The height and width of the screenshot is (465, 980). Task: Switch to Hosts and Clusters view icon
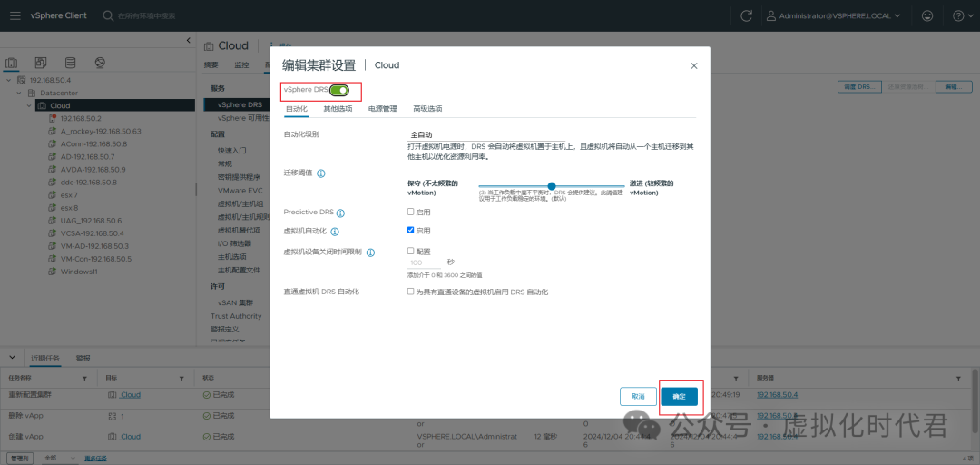click(11, 64)
